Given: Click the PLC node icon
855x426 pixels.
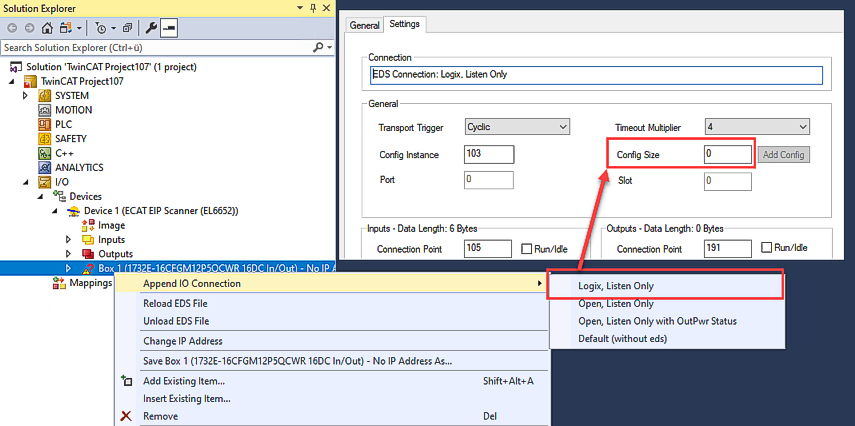Looking at the screenshot, I should tap(45, 124).
